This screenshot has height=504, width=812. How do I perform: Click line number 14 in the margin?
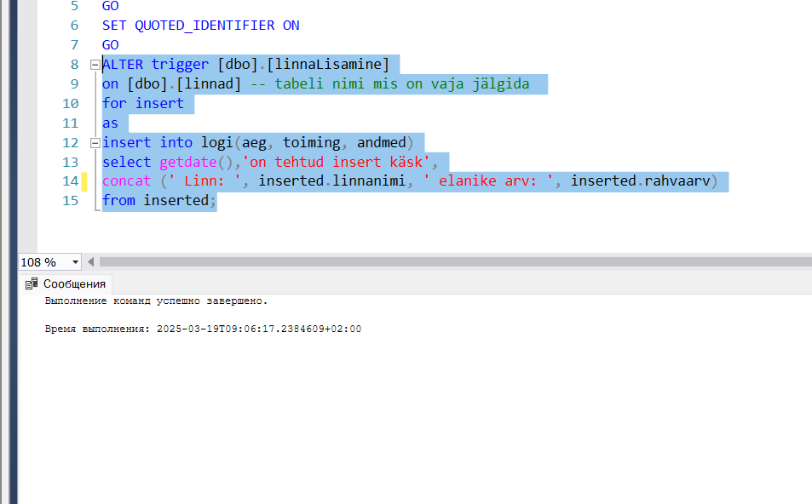click(71, 181)
